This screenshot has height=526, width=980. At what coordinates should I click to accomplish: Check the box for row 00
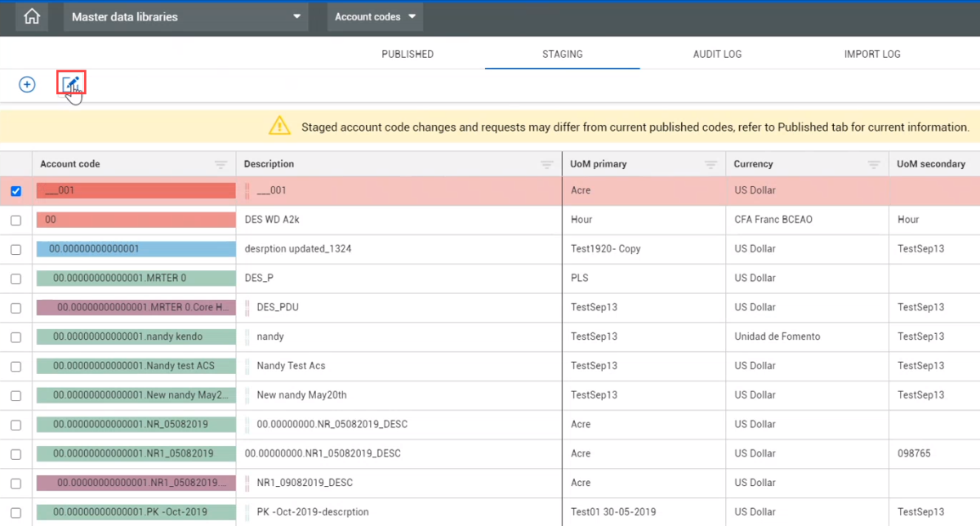16,221
